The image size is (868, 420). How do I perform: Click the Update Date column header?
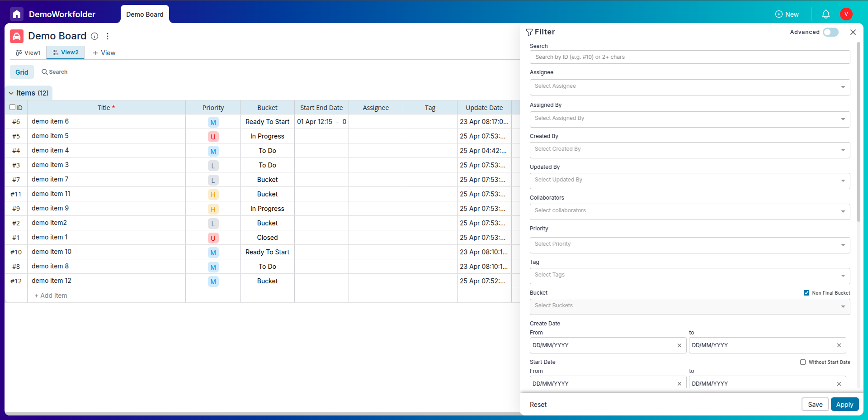(x=484, y=108)
